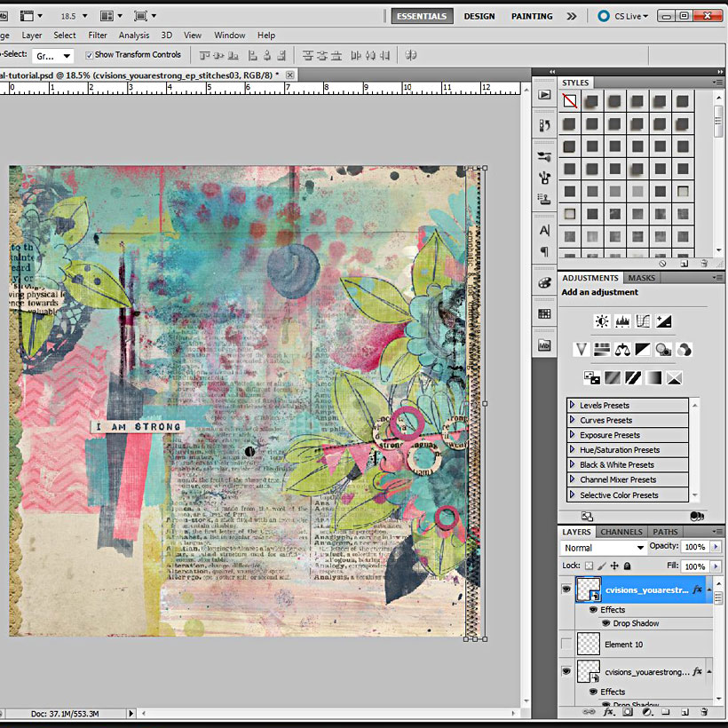Hide the Drop Shadow effect on selected layer

click(605, 623)
